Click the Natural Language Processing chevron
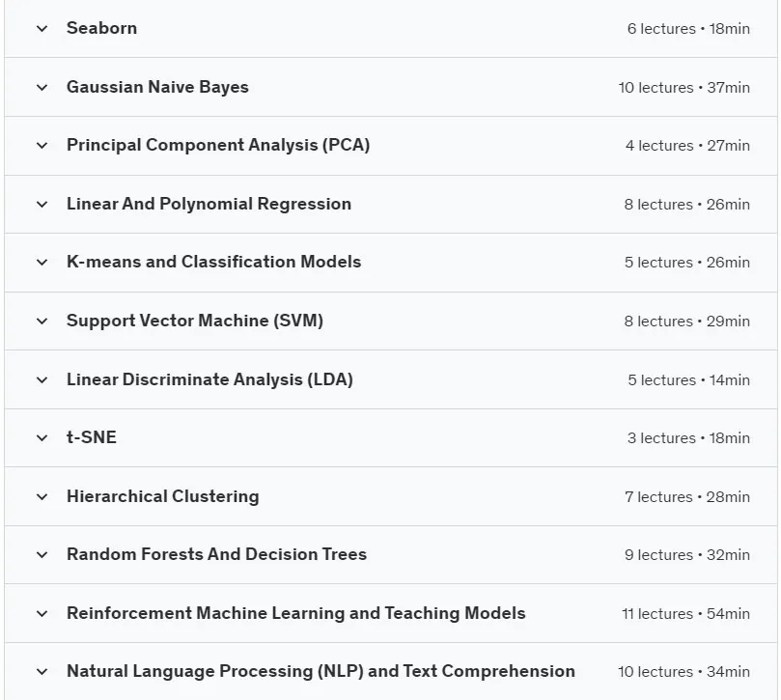Screen dimensions: 781x700 tap(42, 672)
